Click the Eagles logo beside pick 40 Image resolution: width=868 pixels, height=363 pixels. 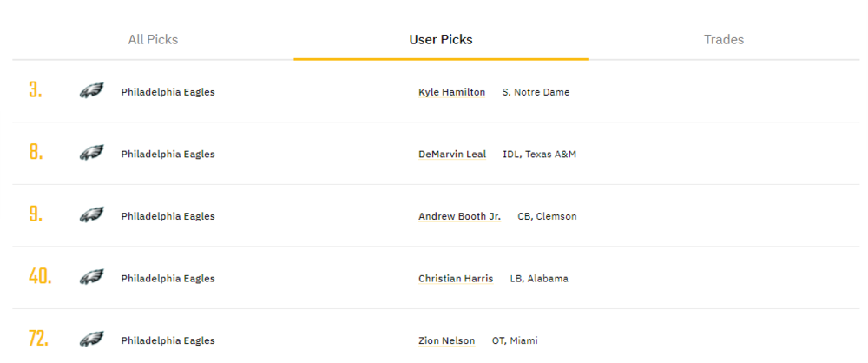(x=91, y=278)
